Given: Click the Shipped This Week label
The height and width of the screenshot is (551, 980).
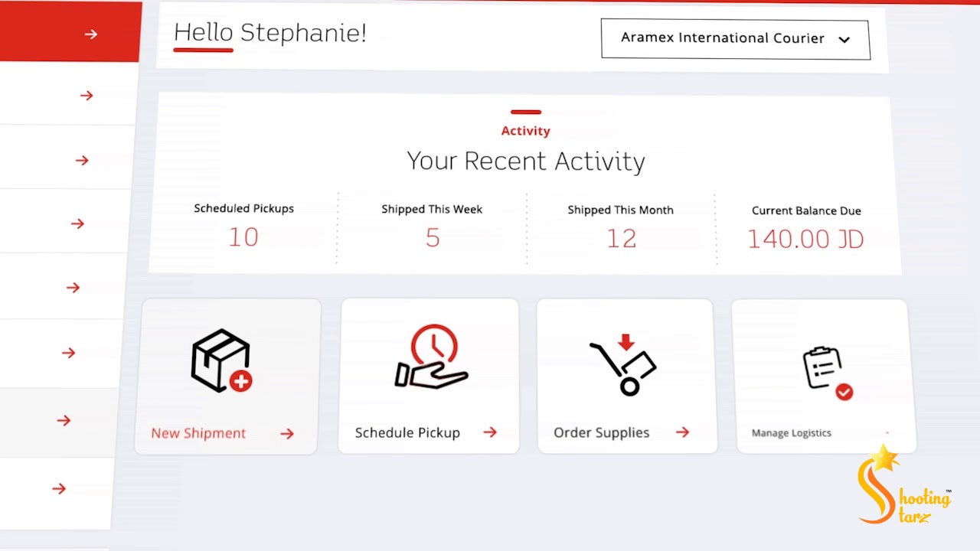Looking at the screenshot, I should pyautogui.click(x=432, y=209).
